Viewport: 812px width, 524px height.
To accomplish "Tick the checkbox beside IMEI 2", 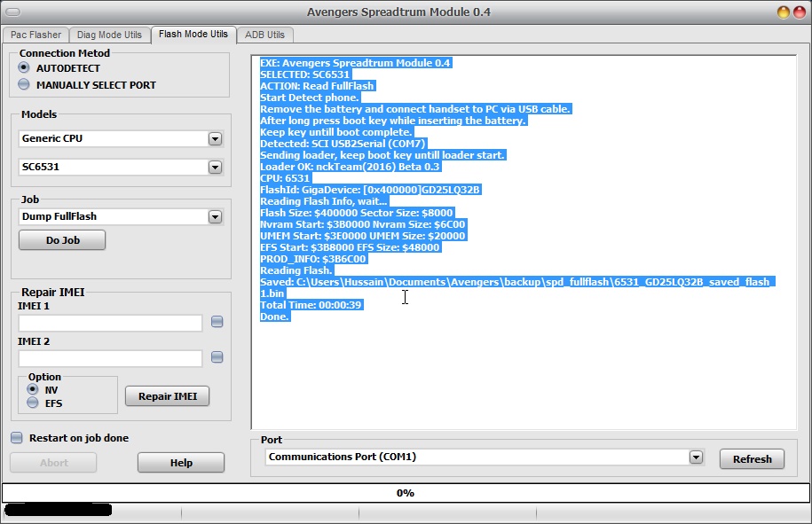I will pyautogui.click(x=217, y=357).
